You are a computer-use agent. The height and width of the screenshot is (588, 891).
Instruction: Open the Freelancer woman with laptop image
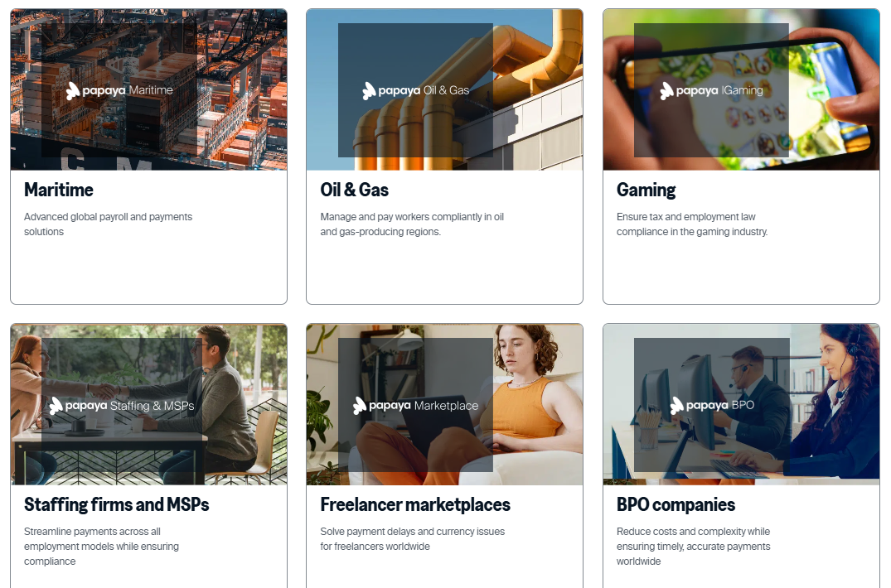[x=444, y=405]
